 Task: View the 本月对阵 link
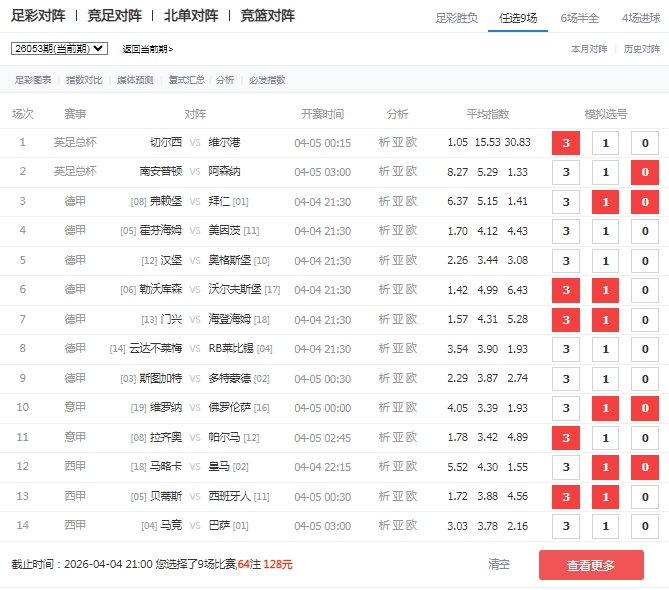pyautogui.click(x=589, y=49)
